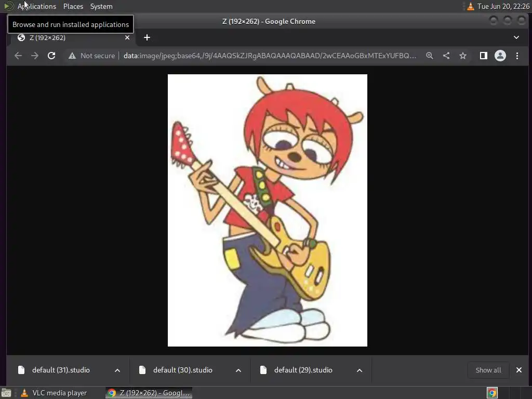Reload the page with the refresh icon

click(x=51, y=56)
